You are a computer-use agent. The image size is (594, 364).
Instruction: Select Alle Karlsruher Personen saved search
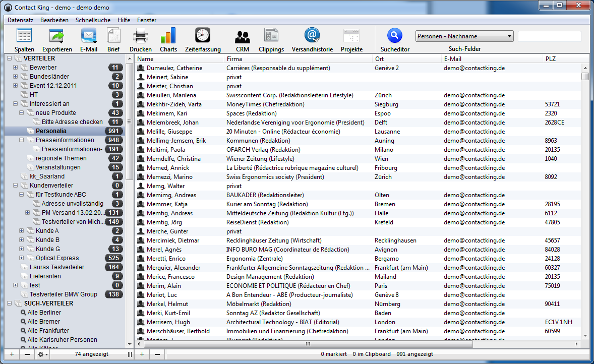click(62, 340)
